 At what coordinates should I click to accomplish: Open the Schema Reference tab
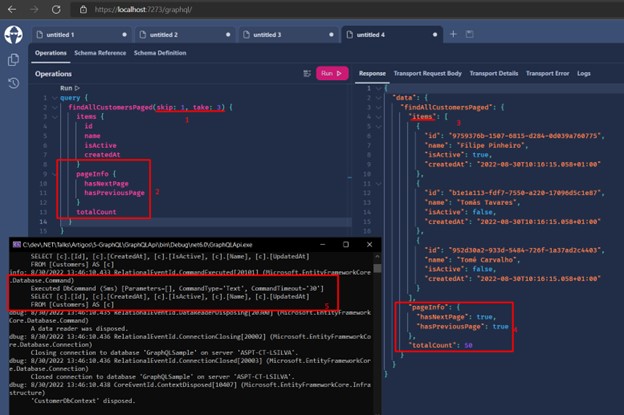coord(98,52)
